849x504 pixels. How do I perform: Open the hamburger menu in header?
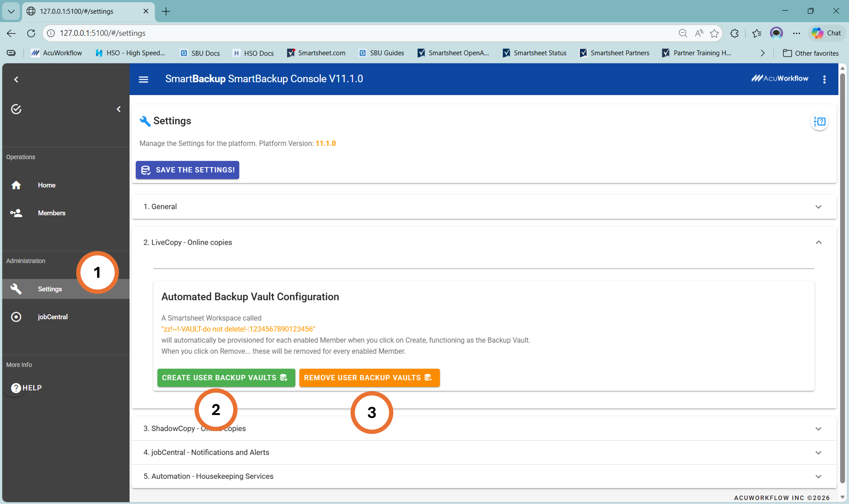(143, 79)
